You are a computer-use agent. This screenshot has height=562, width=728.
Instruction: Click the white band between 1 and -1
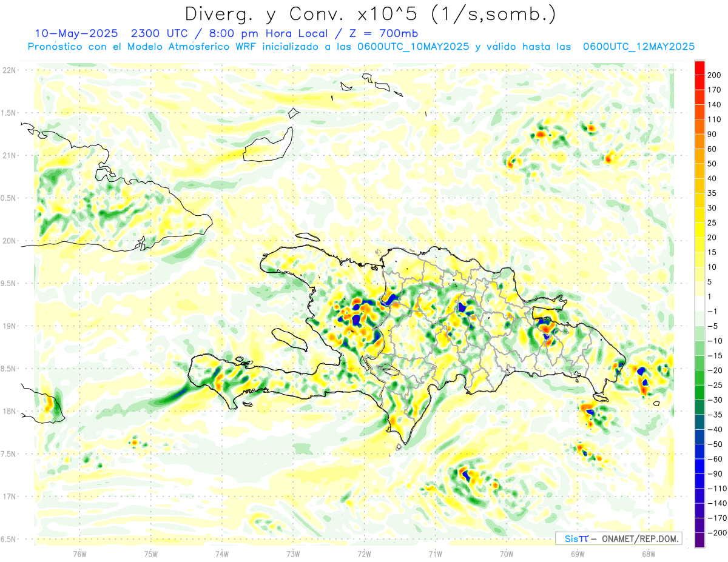pyautogui.click(x=699, y=304)
